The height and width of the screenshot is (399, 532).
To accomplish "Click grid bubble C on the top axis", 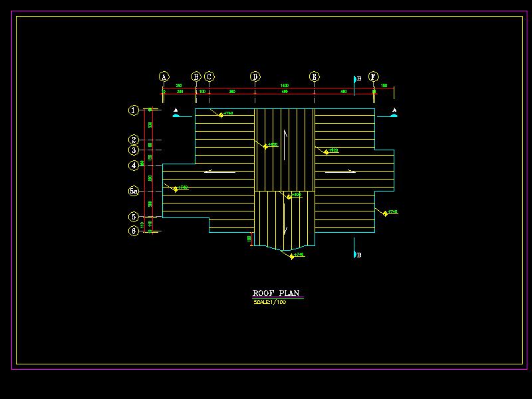I will tap(209, 77).
